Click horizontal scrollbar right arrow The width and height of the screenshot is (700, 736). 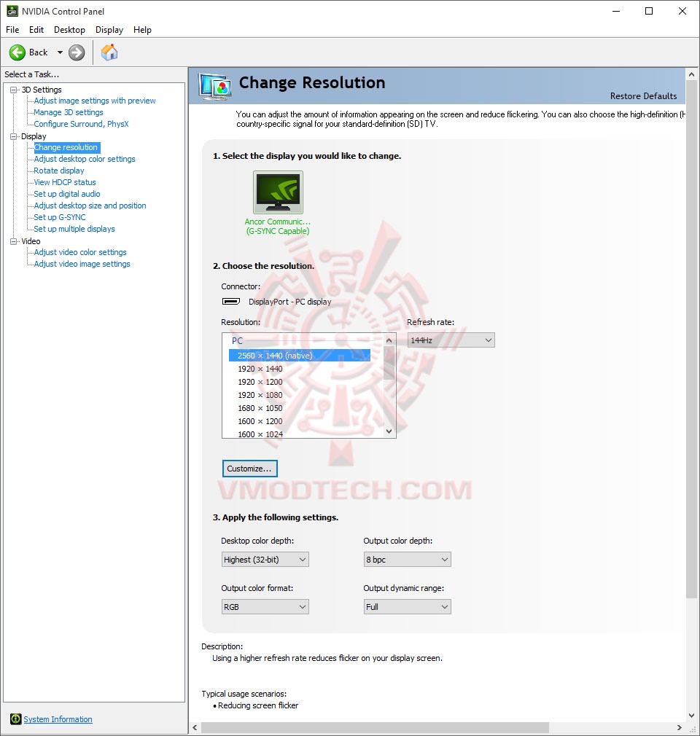point(679,727)
